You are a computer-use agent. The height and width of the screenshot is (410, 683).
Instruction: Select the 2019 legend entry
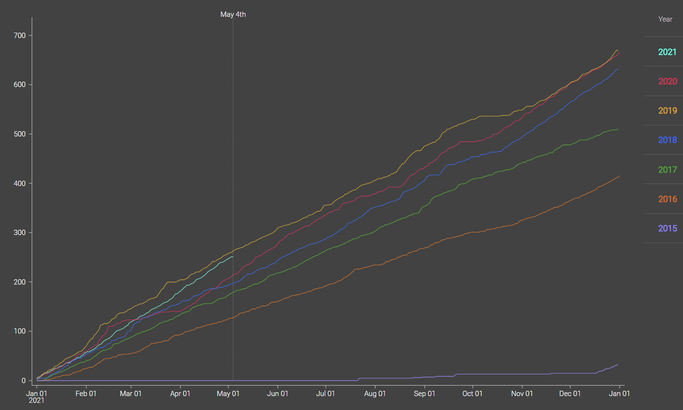click(x=667, y=111)
